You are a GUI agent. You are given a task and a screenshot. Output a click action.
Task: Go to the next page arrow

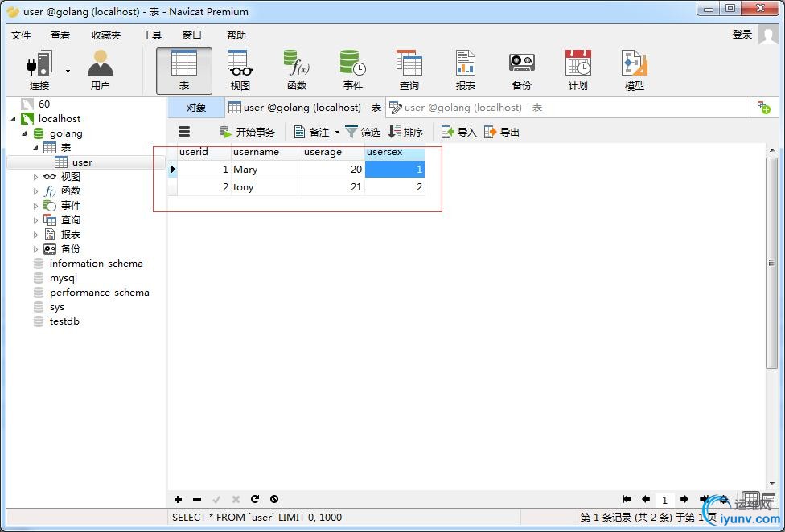[x=684, y=499]
